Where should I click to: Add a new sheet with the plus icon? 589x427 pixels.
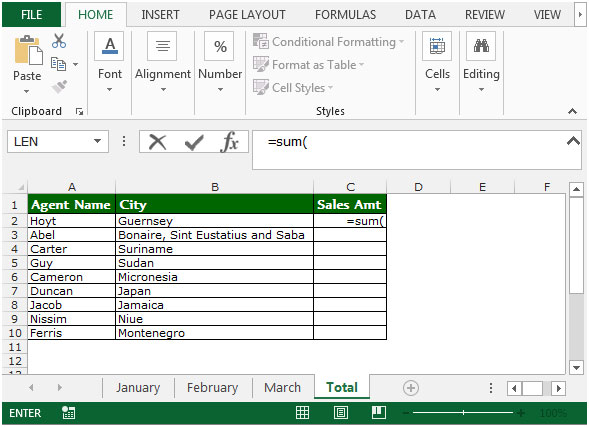(x=411, y=388)
